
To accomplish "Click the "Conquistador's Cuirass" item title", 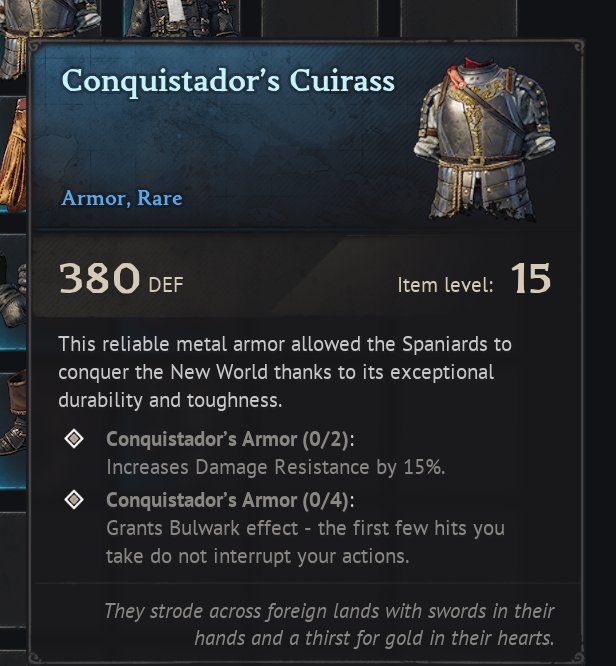I will pyautogui.click(x=228, y=81).
